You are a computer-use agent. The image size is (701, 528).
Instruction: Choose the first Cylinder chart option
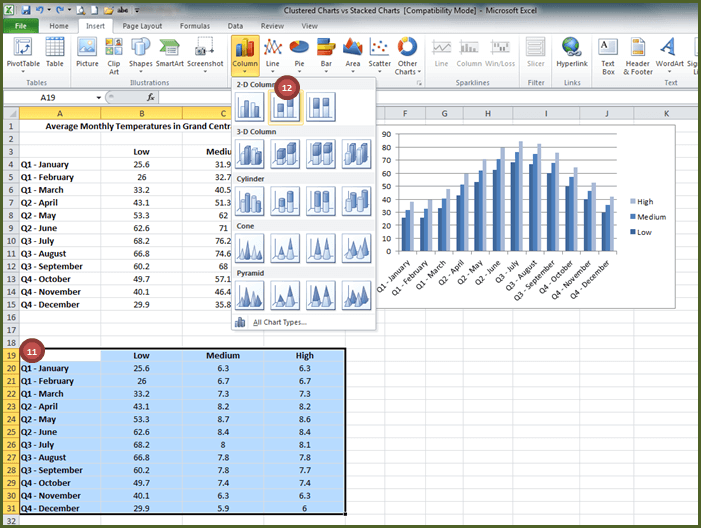tap(250, 200)
